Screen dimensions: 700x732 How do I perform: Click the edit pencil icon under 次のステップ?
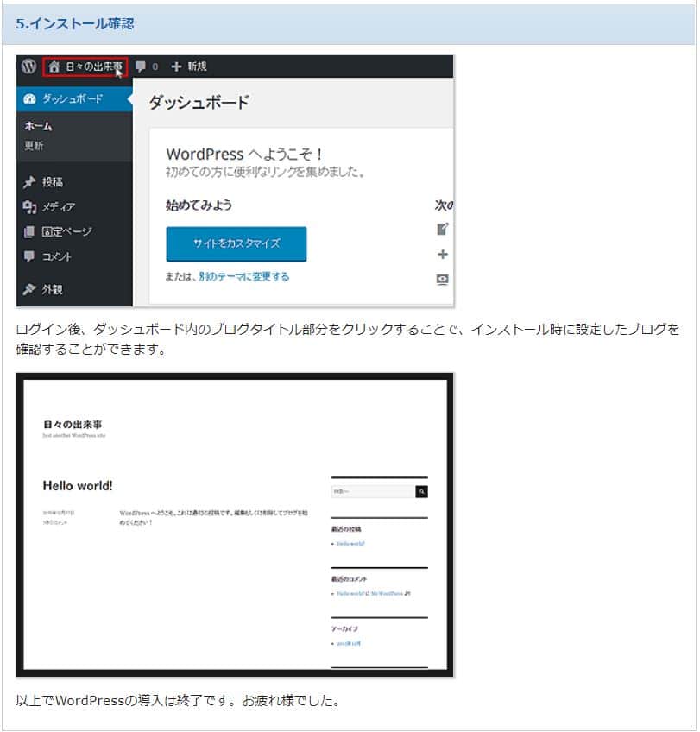(x=443, y=229)
